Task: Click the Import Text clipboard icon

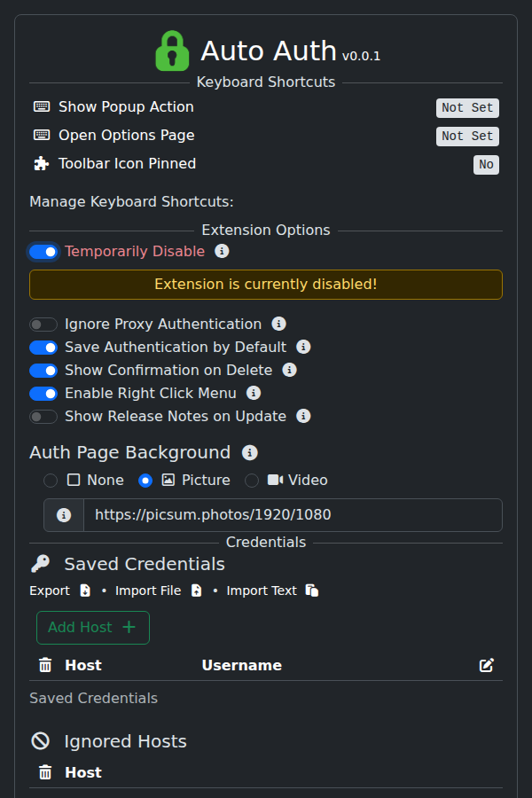Action: point(312,591)
